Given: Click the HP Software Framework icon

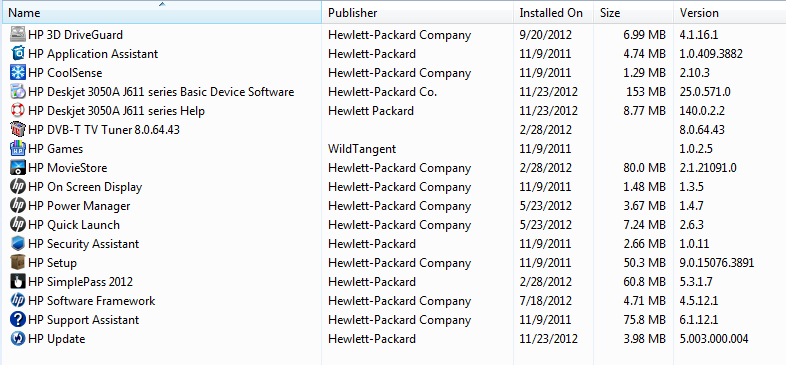Looking at the screenshot, I should pos(18,301).
